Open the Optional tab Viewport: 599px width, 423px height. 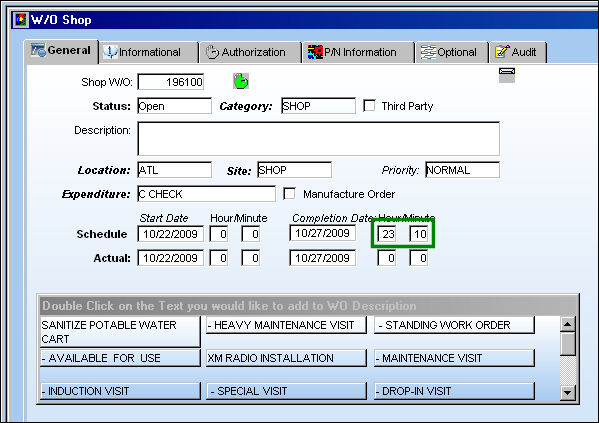(x=452, y=52)
